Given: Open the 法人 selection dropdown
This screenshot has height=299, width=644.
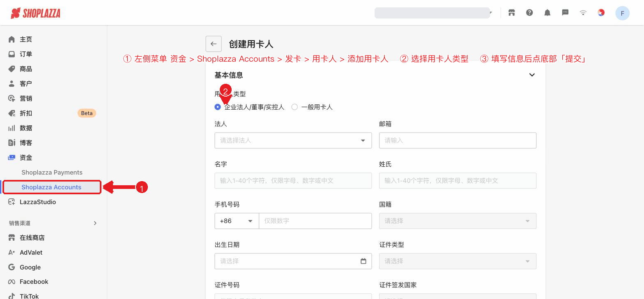Looking at the screenshot, I should (293, 140).
